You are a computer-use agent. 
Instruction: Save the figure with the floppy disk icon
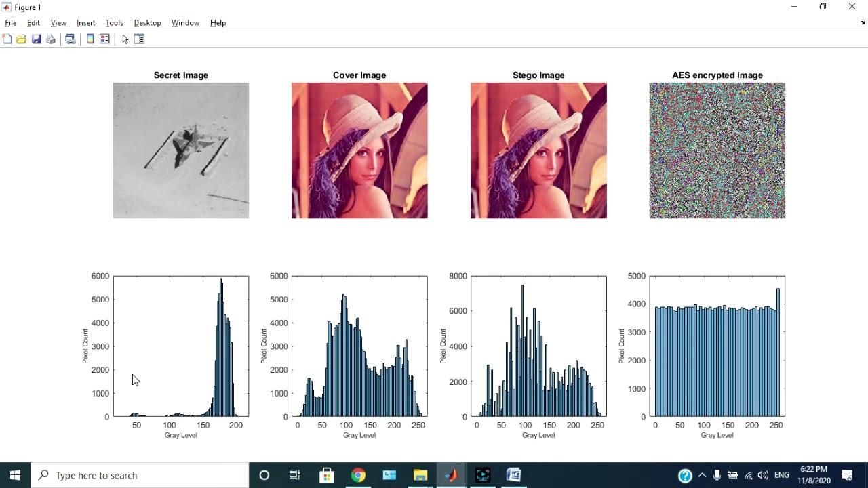36,39
